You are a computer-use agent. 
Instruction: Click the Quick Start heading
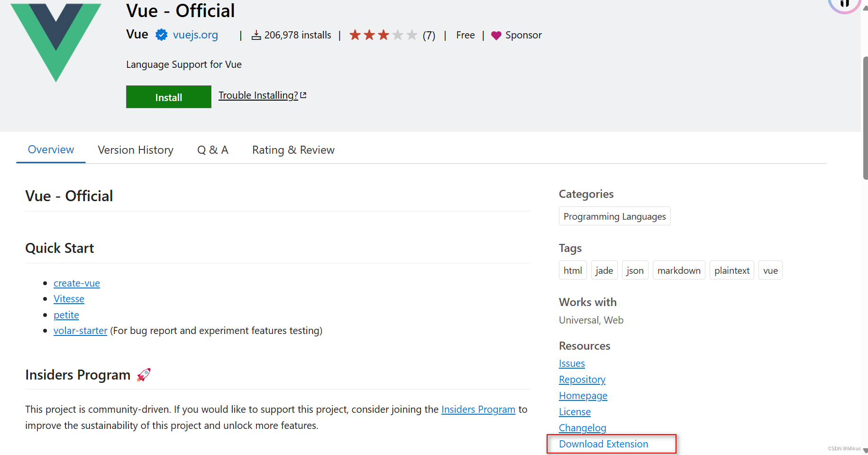pyautogui.click(x=60, y=248)
